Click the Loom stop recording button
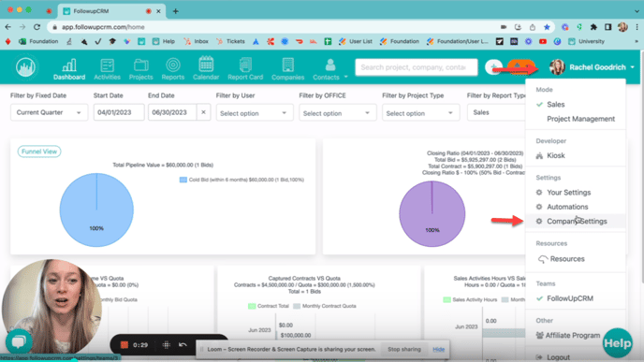 click(x=124, y=345)
